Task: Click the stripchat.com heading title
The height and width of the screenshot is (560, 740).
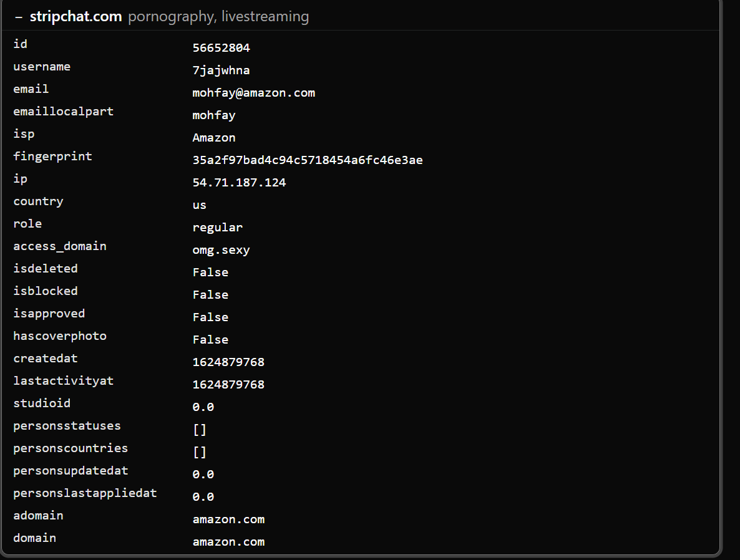Action: [75, 17]
